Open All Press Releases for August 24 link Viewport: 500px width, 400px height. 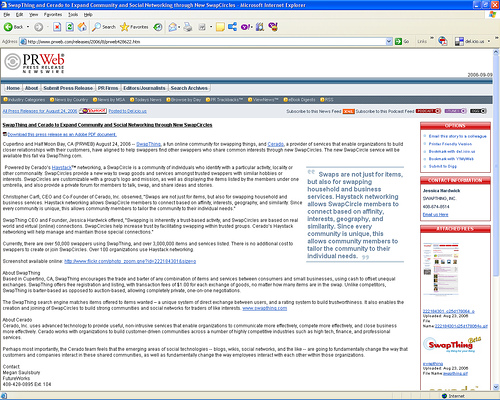click(40, 111)
